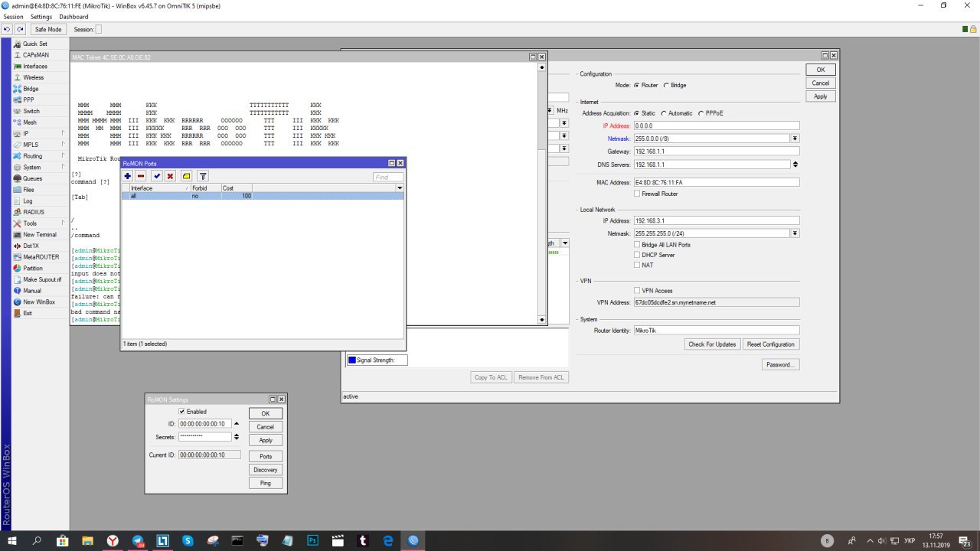Open the Session menu
The height and width of the screenshot is (551, 980).
[x=13, y=16]
